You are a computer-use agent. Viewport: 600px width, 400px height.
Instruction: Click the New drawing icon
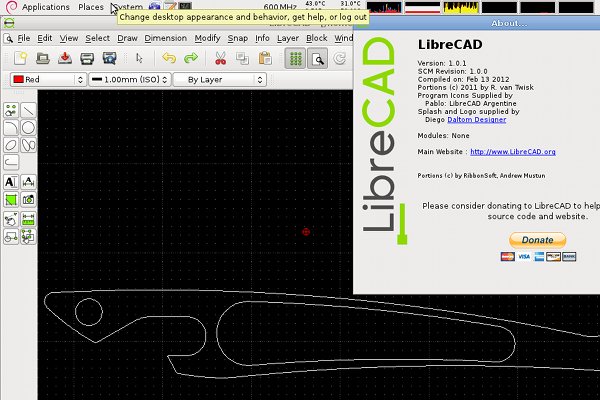(21, 59)
